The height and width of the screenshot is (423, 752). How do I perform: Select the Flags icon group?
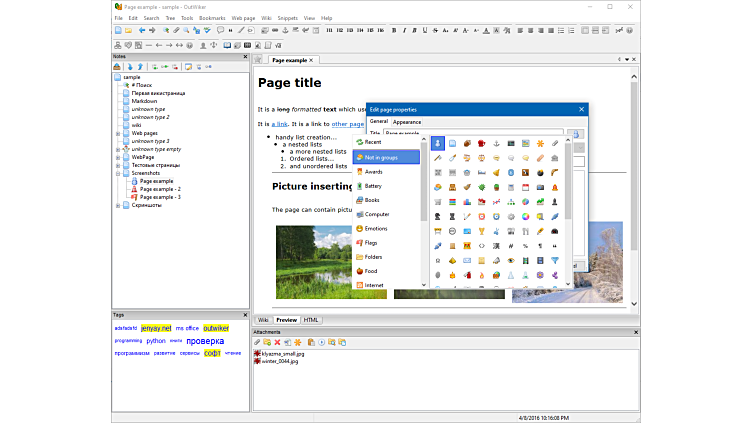click(386, 243)
